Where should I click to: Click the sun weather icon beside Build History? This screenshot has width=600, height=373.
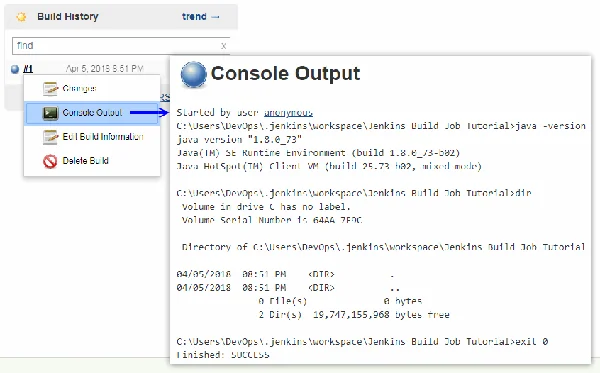[x=21, y=17]
